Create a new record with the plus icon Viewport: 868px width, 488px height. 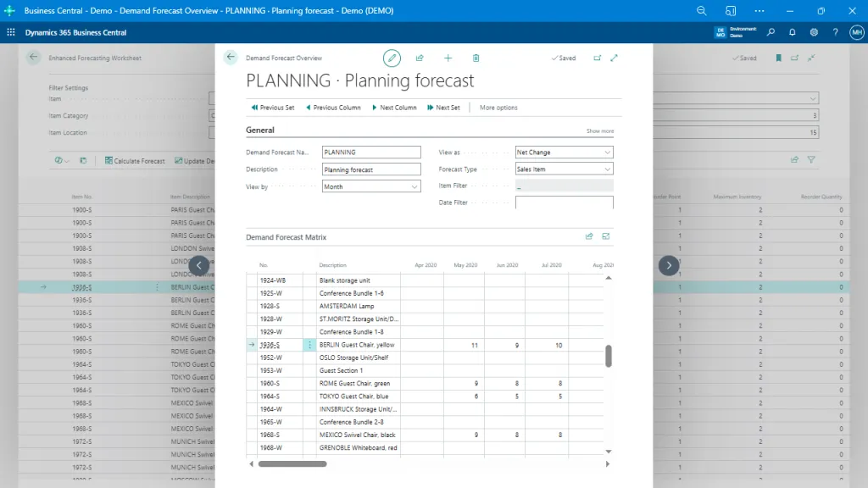[448, 58]
